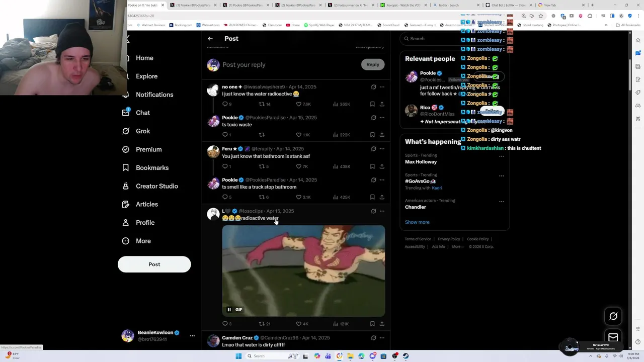Open floating messages button at bottom right

tap(613, 337)
